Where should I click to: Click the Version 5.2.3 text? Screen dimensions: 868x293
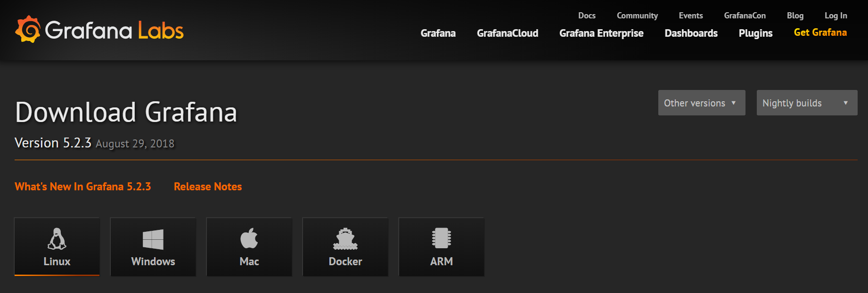point(53,143)
